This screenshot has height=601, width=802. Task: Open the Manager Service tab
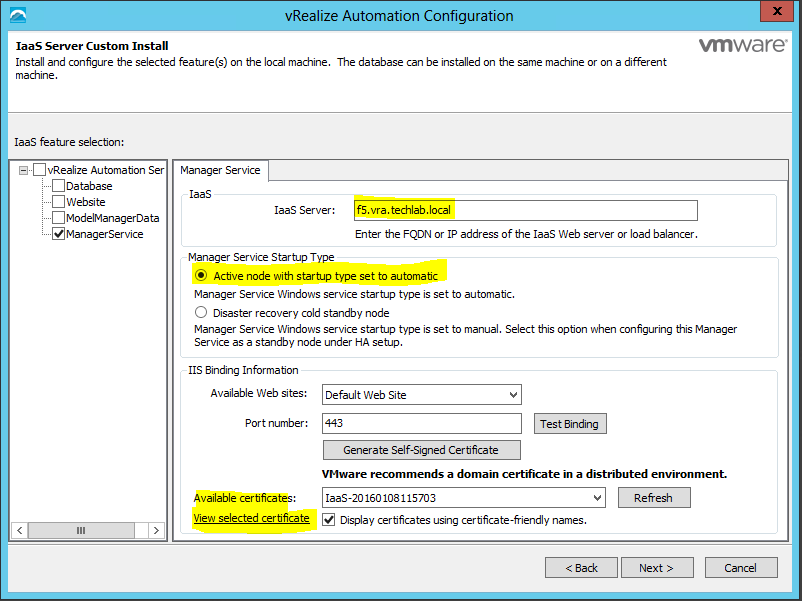(x=220, y=170)
